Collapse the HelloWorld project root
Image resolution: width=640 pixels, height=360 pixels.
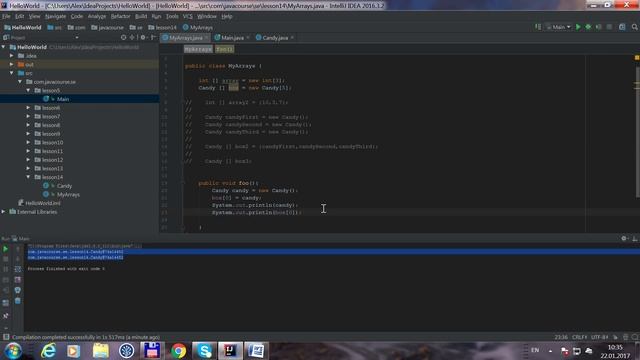(x=4, y=47)
